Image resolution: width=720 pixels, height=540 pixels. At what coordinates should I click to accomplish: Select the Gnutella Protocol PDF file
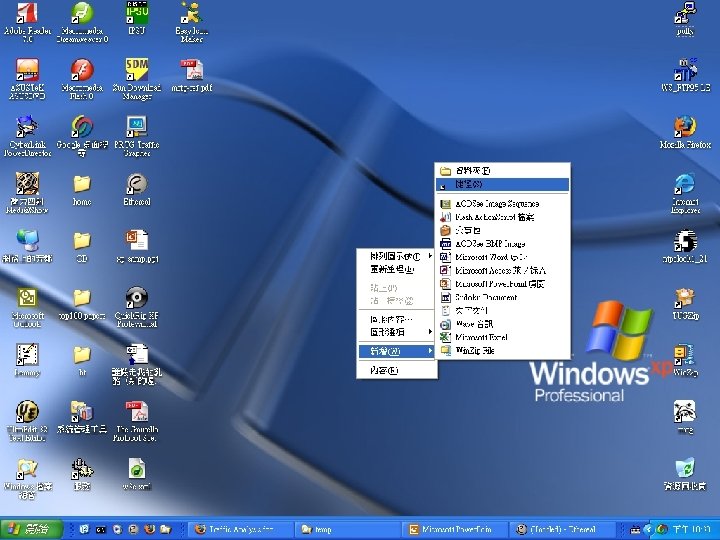[137, 421]
